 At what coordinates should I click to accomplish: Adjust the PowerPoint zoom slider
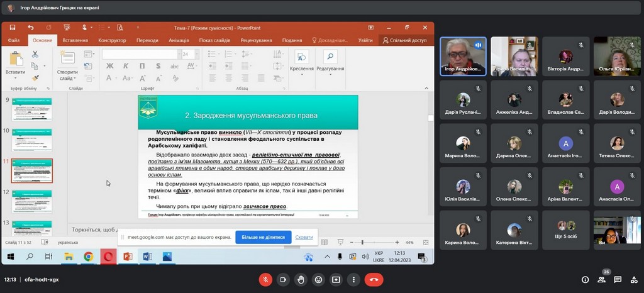pyautogui.click(x=362, y=242)
